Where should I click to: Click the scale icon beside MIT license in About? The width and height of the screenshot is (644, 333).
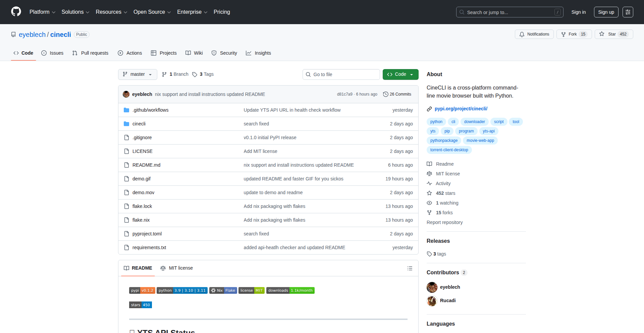(x=429, y=174)
